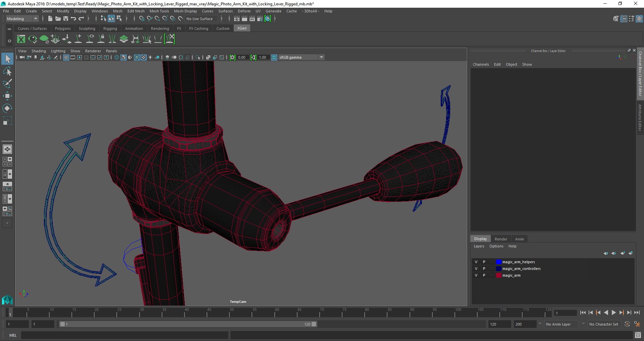Pick the Paint Selection tool
The image size is (644, 341).
[x=7, y=83]
